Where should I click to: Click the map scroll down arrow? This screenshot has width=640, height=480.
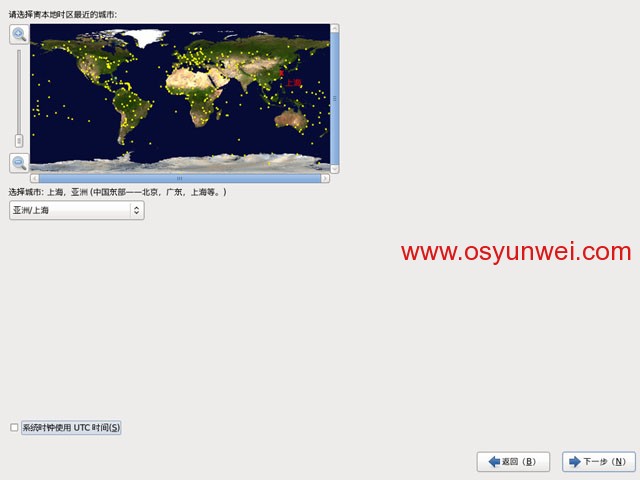pyautogui.click(x=334, y=169)
